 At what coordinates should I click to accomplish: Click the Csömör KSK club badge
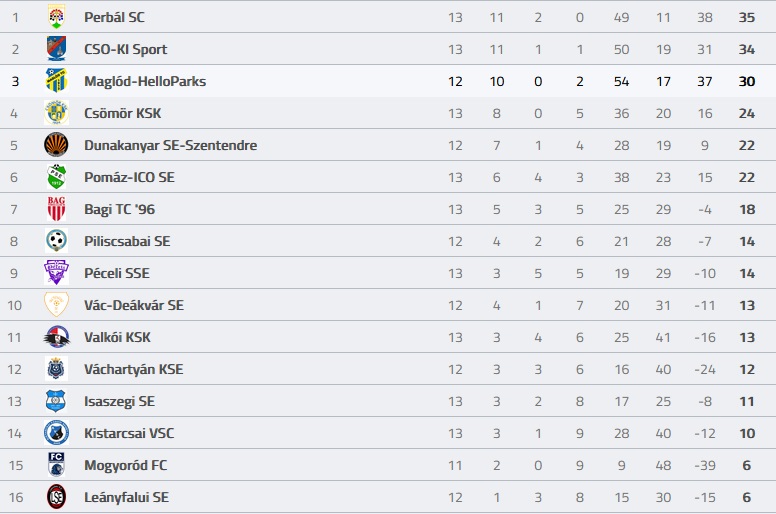click(x=56, y=113)
